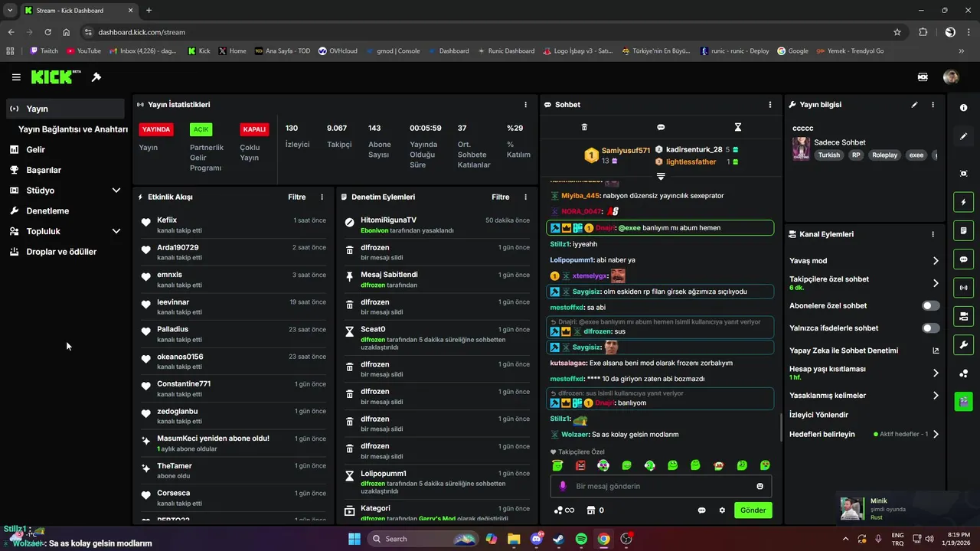
Task: Click the green clapperboard icon in the right sidebar
Action: click(963, 401)
